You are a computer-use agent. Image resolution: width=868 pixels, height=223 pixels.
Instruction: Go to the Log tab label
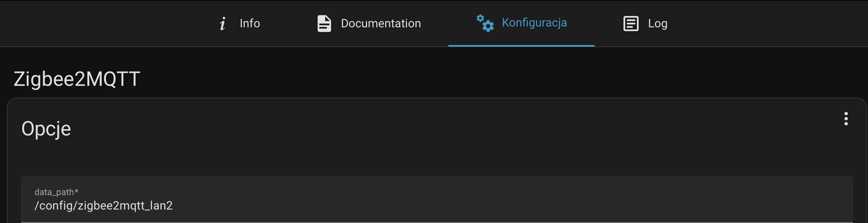tap(658, 24)
